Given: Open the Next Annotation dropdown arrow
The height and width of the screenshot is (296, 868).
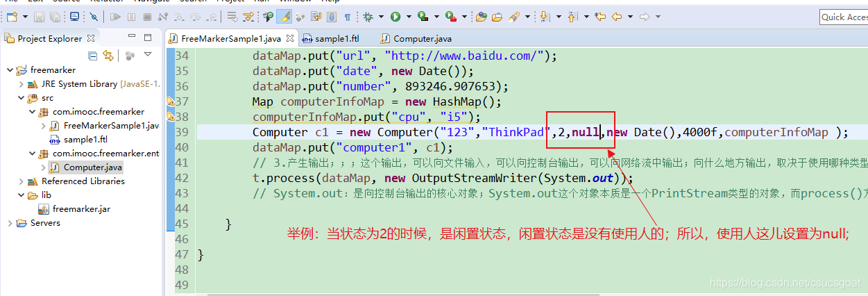Looking at the screenshot, I should [559, 17].
